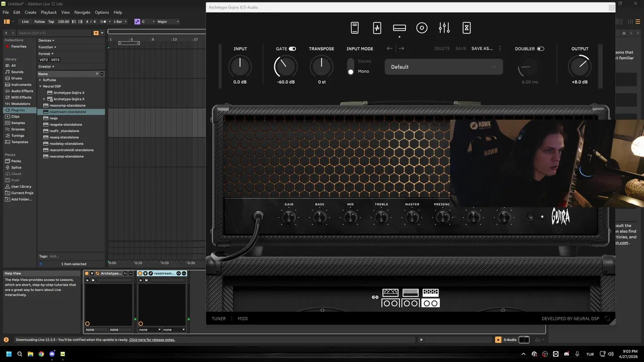Click the Tap tempo button
This screenshot has height=362, width=644.
[x=51, y=22]
